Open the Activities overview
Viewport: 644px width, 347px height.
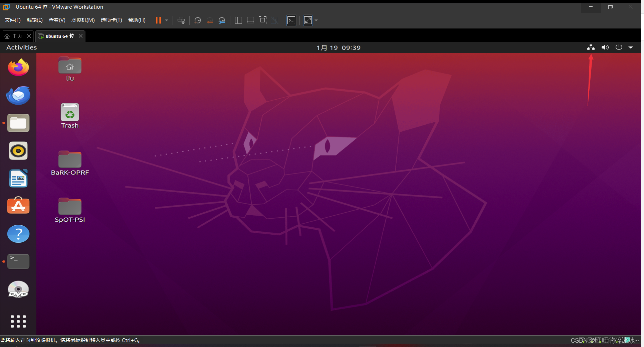22,47
